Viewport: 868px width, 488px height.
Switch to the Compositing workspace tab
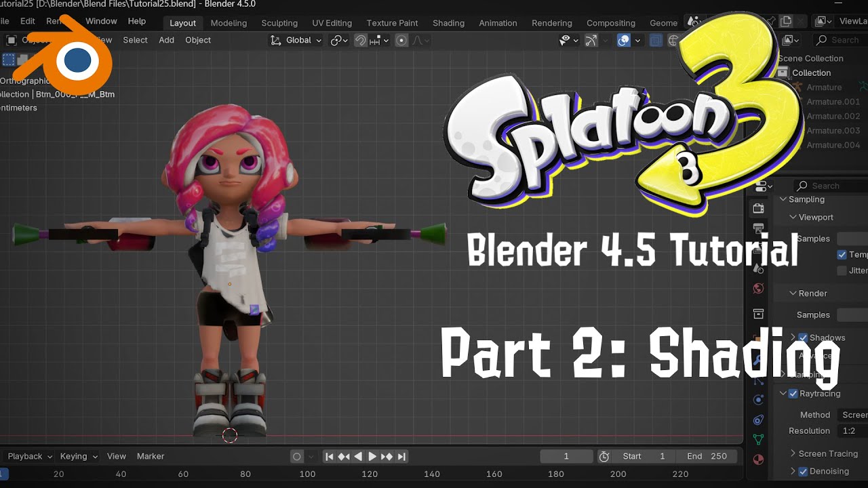tap(611, 23)
